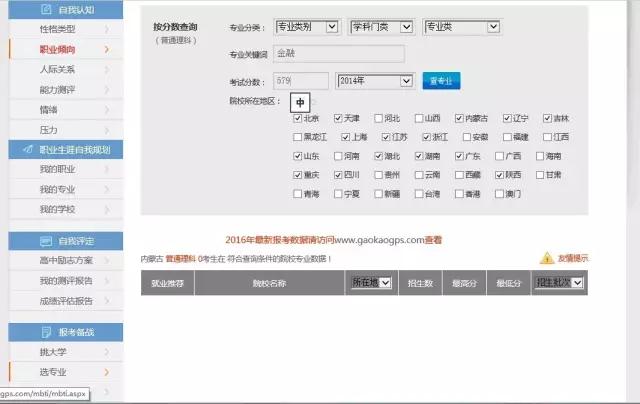This screenshot has height=404, width=640.
Task: Expand the 2014年 year dropdown
Action: click(374, 80)
